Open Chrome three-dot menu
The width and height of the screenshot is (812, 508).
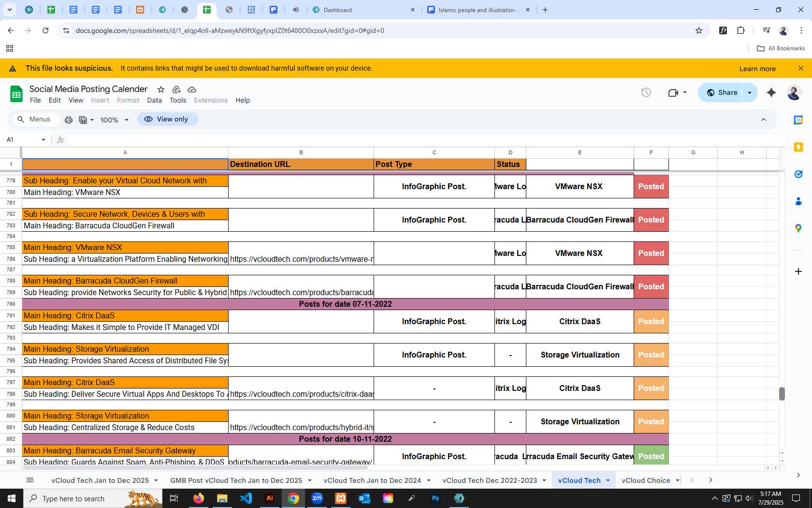801,30
